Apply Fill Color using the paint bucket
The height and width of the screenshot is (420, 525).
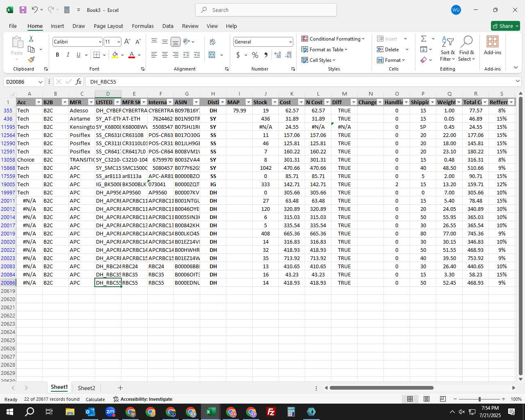pyautogui.click(x=115, y=55)
